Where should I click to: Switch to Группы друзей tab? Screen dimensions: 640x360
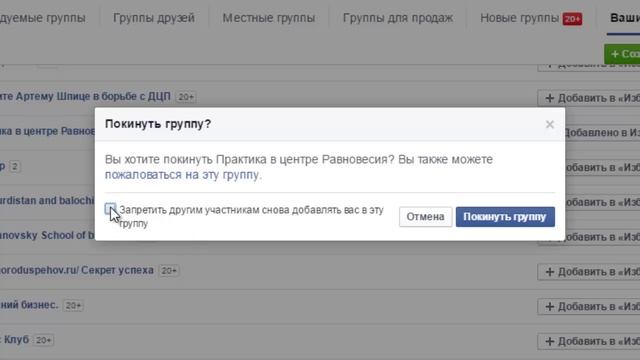[154, 18]
